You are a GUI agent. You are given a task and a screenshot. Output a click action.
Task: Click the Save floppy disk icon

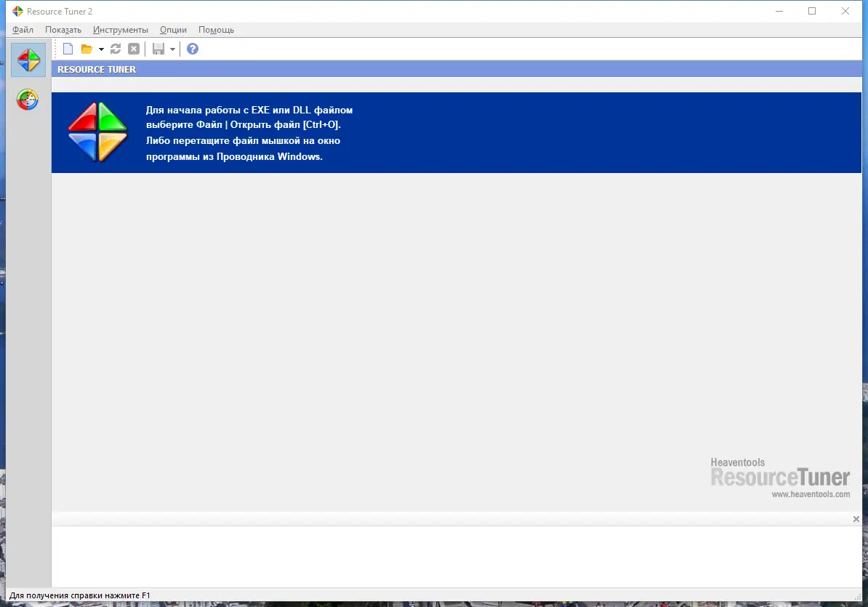tap(158, 49)
